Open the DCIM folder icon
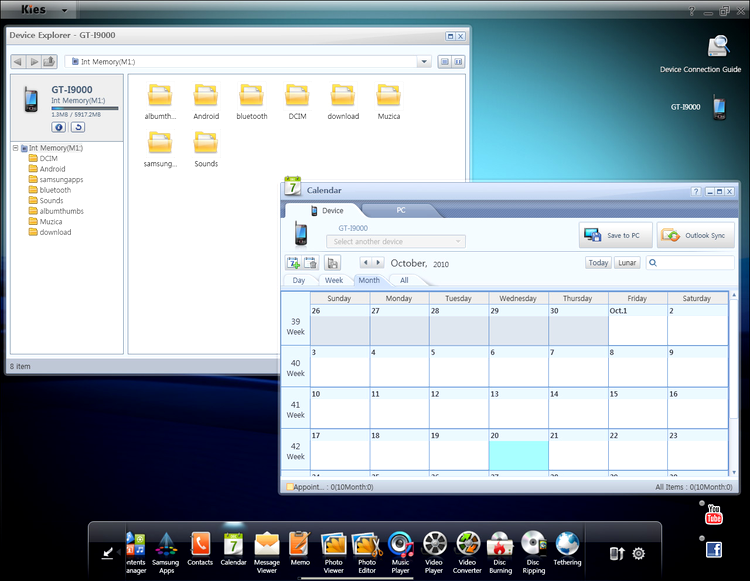This screenshot has width=750, height=581. [x=297, y=102]
